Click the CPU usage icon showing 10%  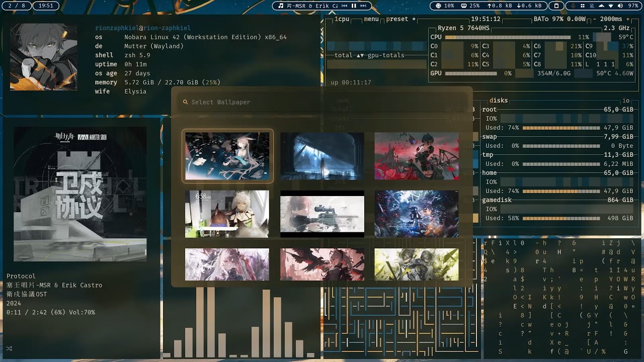tap(438, 6)
